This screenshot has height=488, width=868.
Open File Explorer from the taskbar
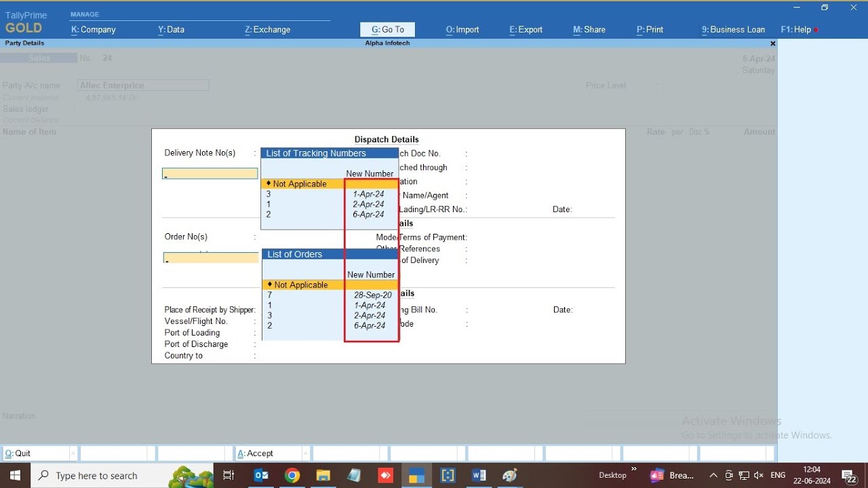tap(323, 475)
